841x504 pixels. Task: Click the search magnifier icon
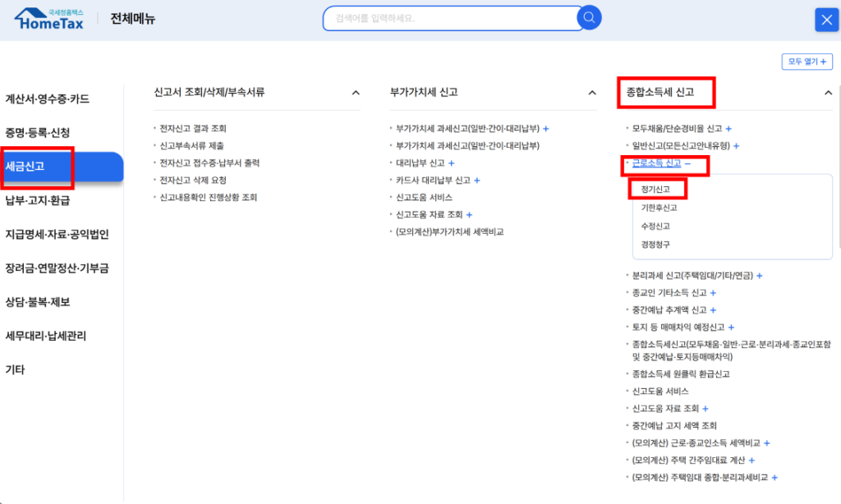pos(589,18)
